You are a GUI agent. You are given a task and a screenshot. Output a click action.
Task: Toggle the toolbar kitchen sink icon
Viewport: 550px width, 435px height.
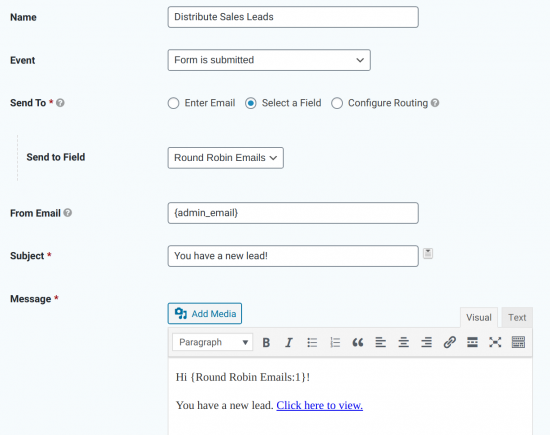[518, 342]
